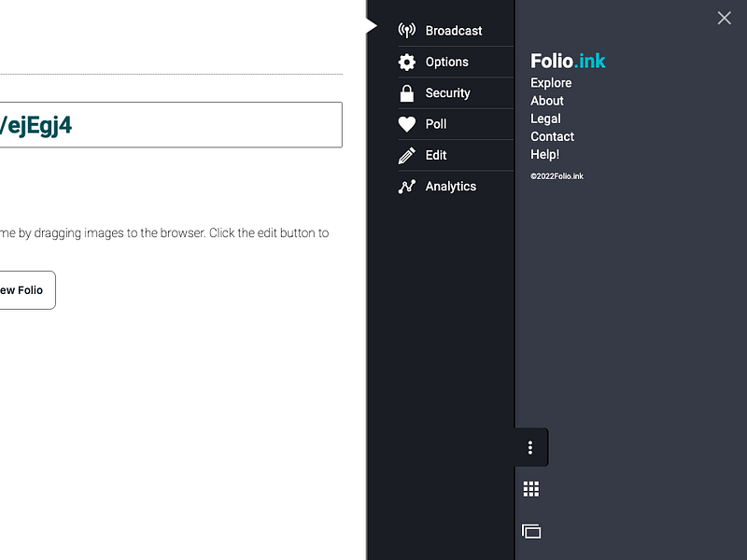The height and width of the screenshot is (560, 747).
Task: Click the Broadcast antenna icon
Action: (407, 31)
